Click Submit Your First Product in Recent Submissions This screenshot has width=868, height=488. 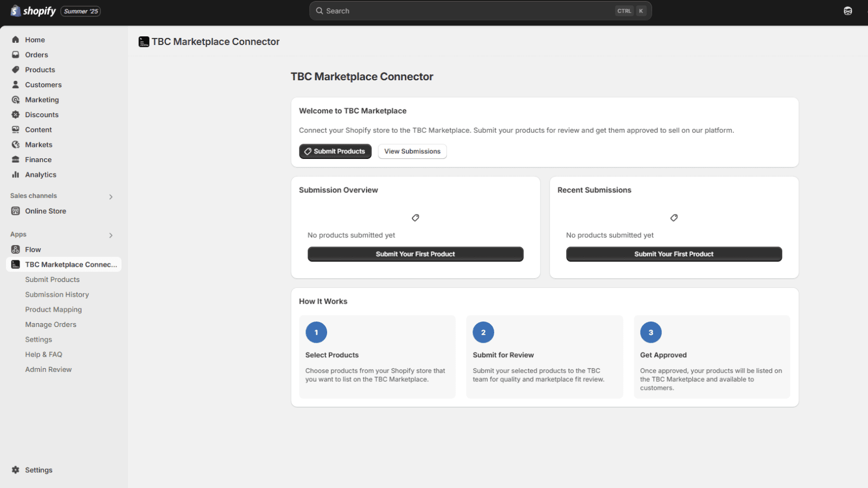click(674, 254)
